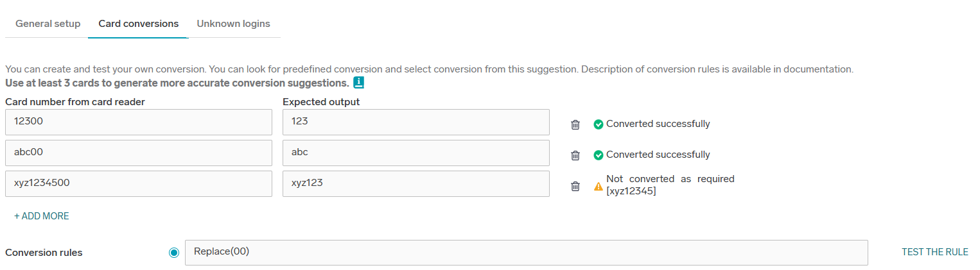Click the card number field containing 12300

pos(138,122)
